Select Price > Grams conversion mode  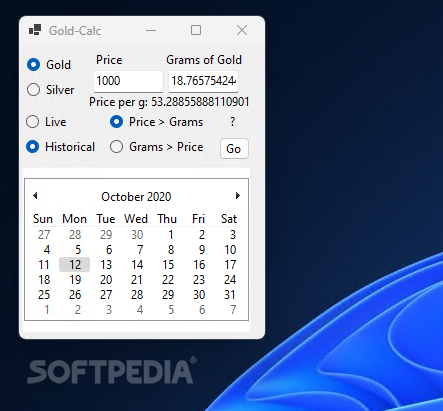(x=156, y=122)
